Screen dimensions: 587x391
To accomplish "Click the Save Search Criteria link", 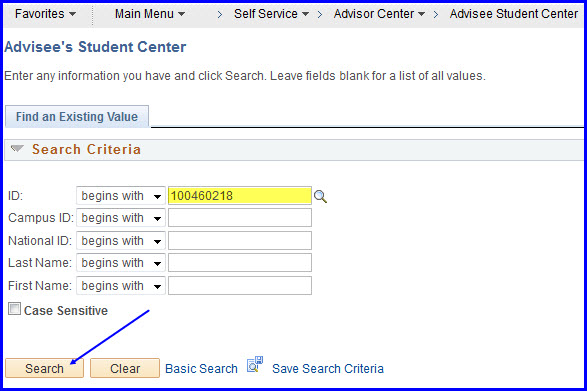I will tap(328, 369).
